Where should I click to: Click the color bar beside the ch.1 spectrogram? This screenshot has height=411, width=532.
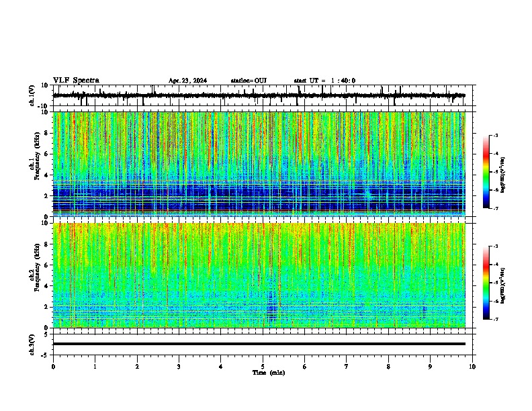[486, 172]
